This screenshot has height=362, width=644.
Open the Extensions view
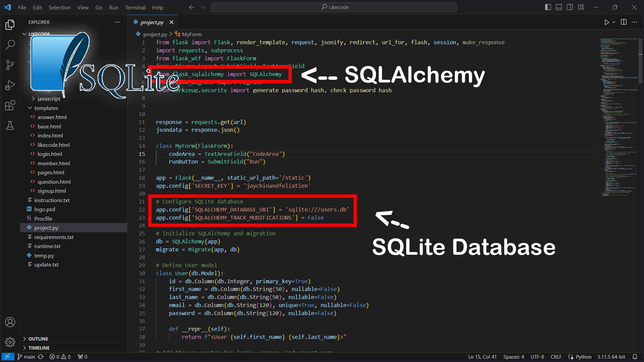(x=10, y=105)
